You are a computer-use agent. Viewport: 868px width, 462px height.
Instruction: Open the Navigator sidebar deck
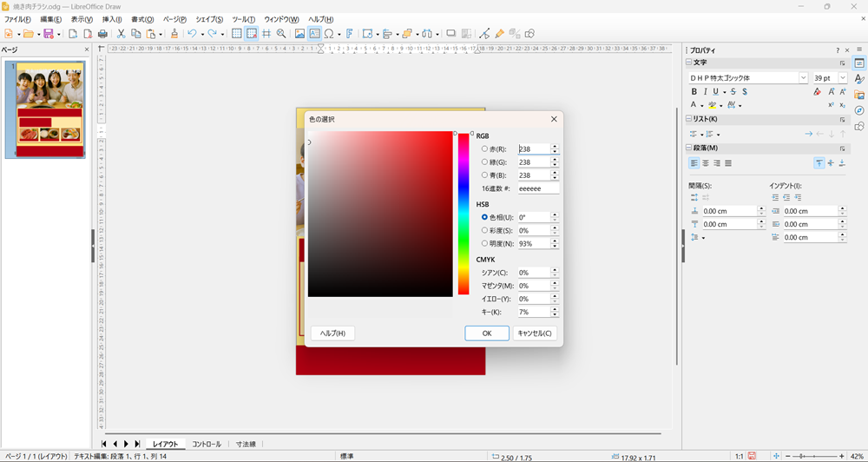coord(859,110)
